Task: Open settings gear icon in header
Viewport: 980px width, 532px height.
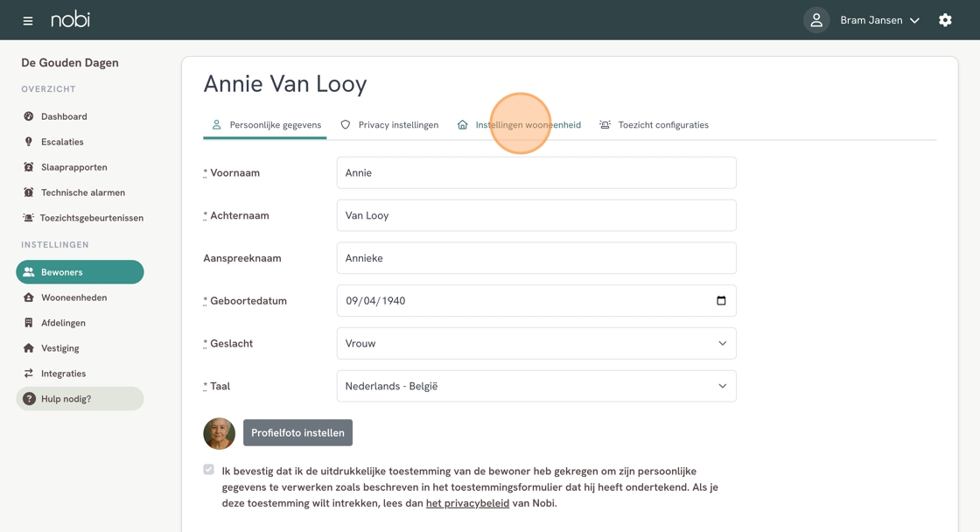Action: [945, 20]
